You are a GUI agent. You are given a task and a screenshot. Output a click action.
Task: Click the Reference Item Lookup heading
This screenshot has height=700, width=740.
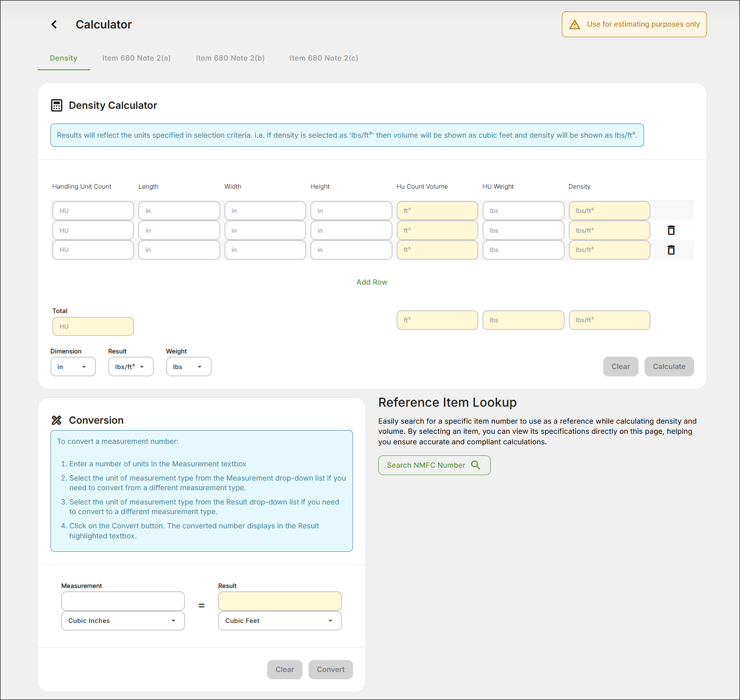tap(448, 403)
